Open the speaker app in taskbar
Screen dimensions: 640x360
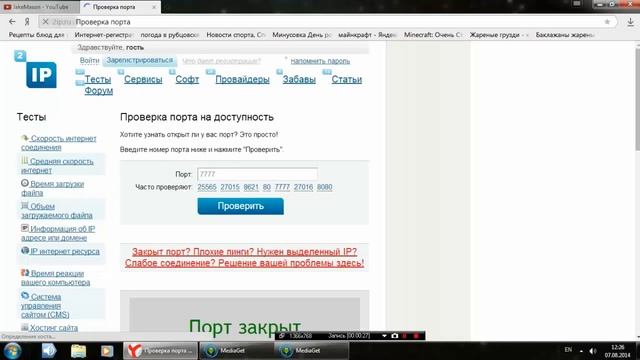coord(49,351)
